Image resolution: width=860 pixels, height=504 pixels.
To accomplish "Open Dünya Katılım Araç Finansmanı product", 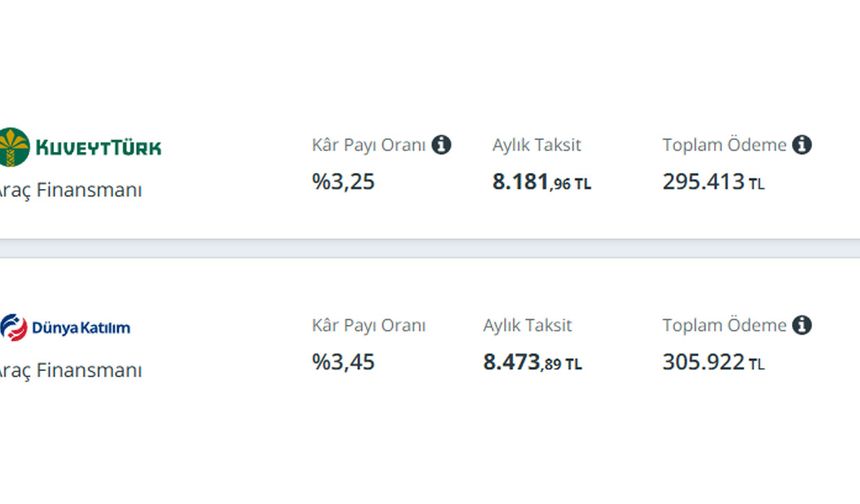I will pyautogui.click(x=71, y=370).
